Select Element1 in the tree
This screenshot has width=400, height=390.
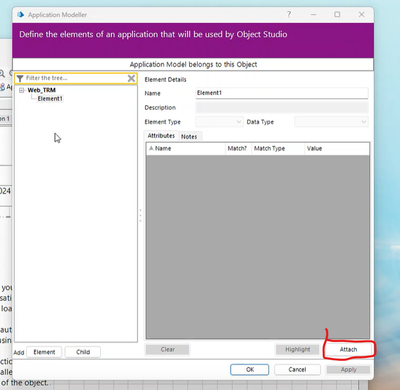(50, 99)
